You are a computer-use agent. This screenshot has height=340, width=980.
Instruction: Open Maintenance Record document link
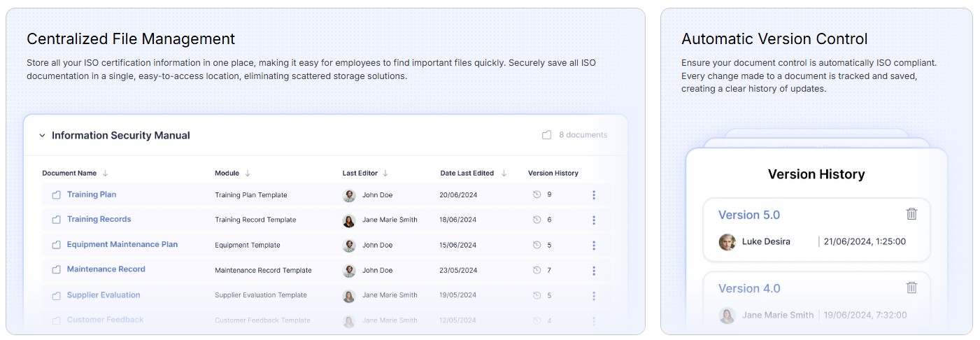click(106, 269)
